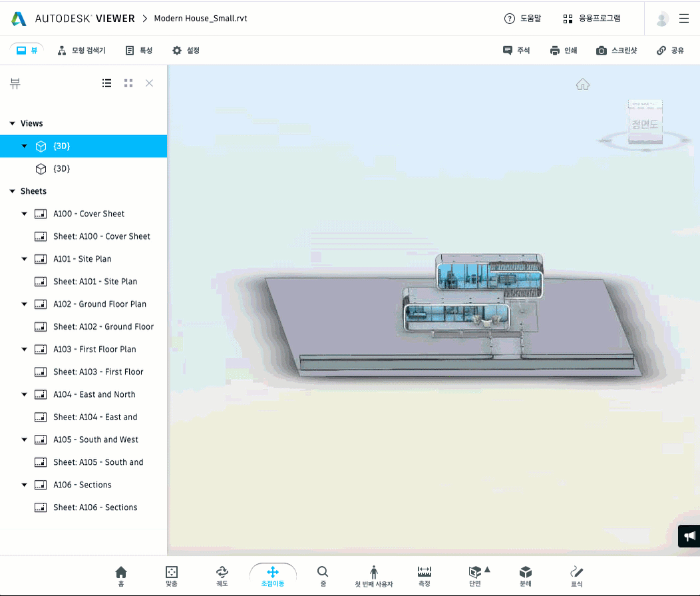Click the 맞춤 fit-to-view tool
700x596 pixels.
coord(172,576)
